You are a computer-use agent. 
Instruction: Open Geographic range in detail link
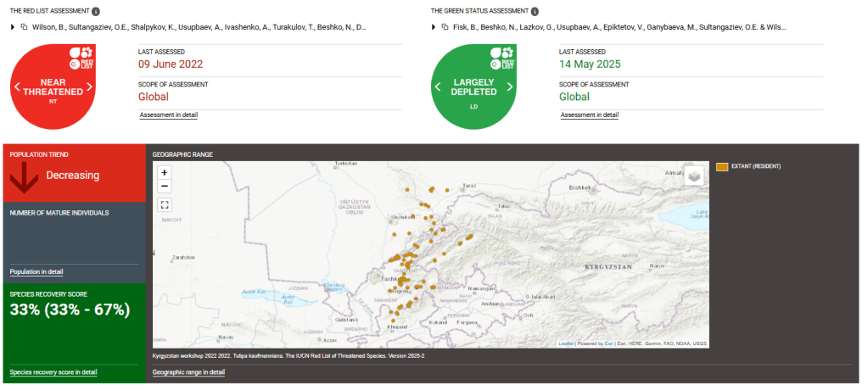[188, 371]
